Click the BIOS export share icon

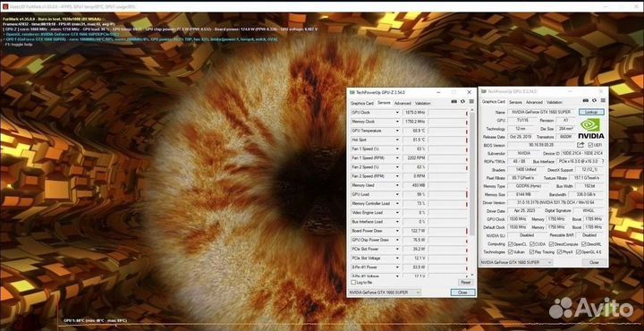[x=580, y=145]
